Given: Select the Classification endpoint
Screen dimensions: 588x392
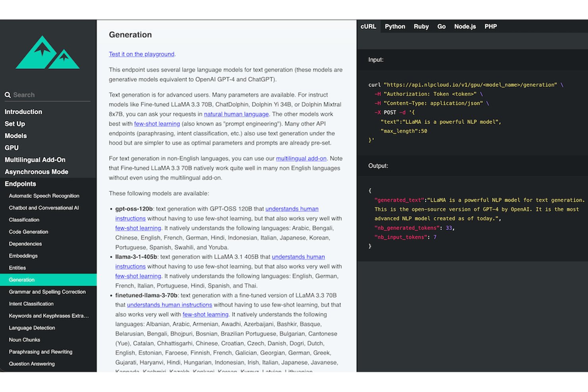Looking at the screenshot, I should (x=24, y=220).
